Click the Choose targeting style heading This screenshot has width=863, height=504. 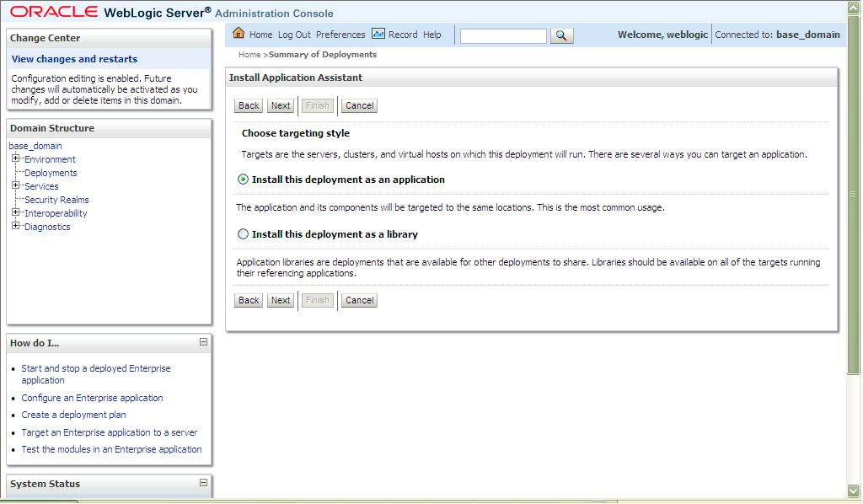point(296,133)
